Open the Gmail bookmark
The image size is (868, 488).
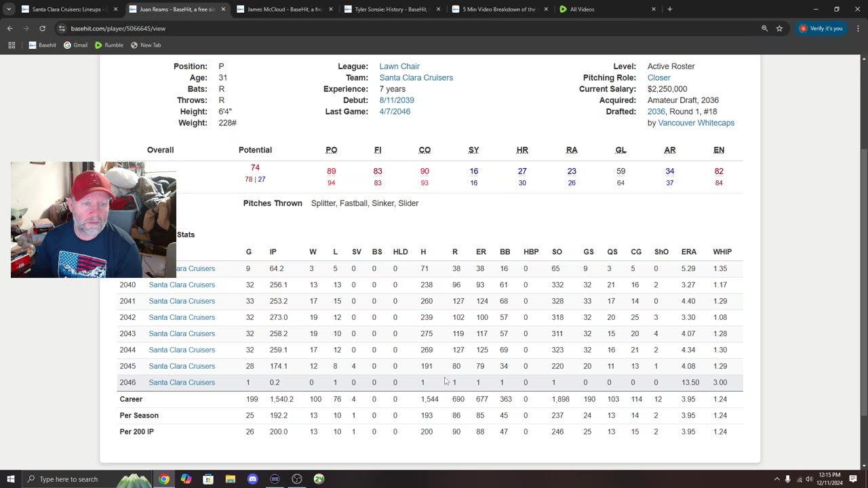(75, 45)
